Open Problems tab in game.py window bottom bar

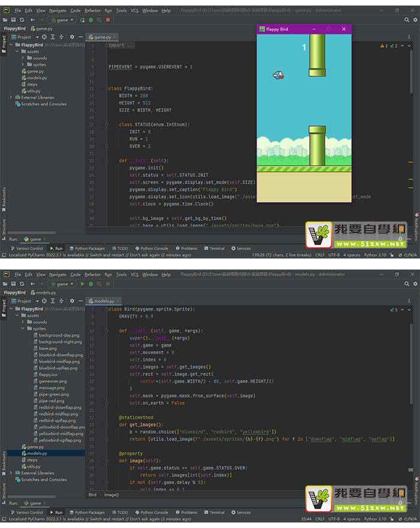(187, 248)
